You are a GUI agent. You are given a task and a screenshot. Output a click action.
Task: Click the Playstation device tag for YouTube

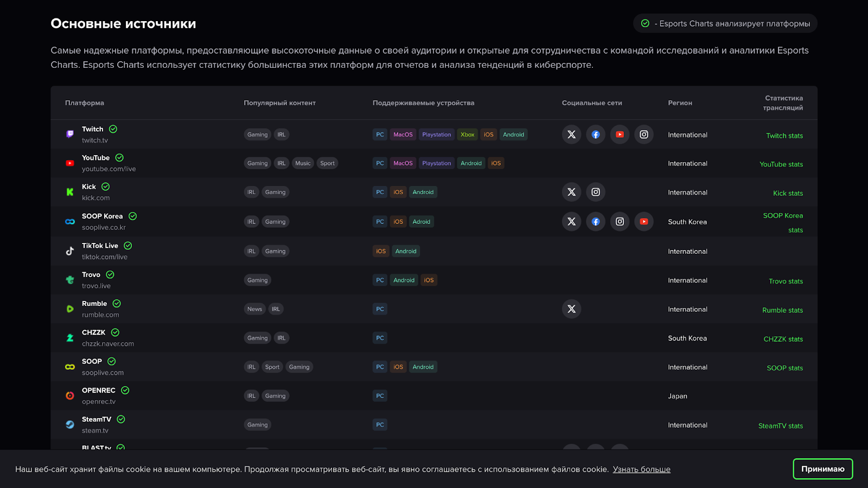click(x=437, y=163)
